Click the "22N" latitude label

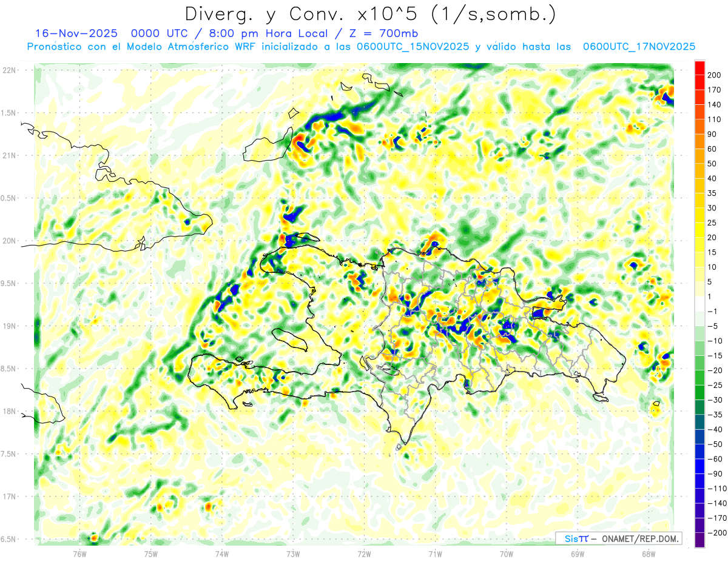(9, 70)
